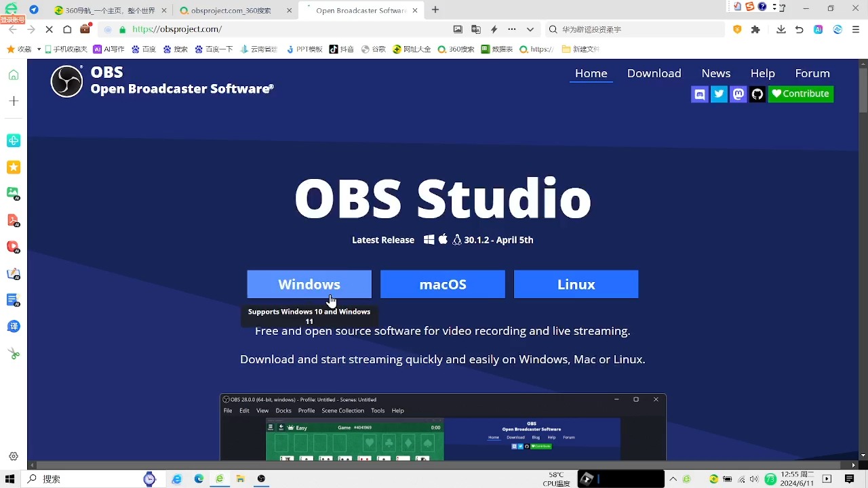The image size is (868, 488).
Task: Click the screenshot image icon in address bar
Action: tap(458, 29)
